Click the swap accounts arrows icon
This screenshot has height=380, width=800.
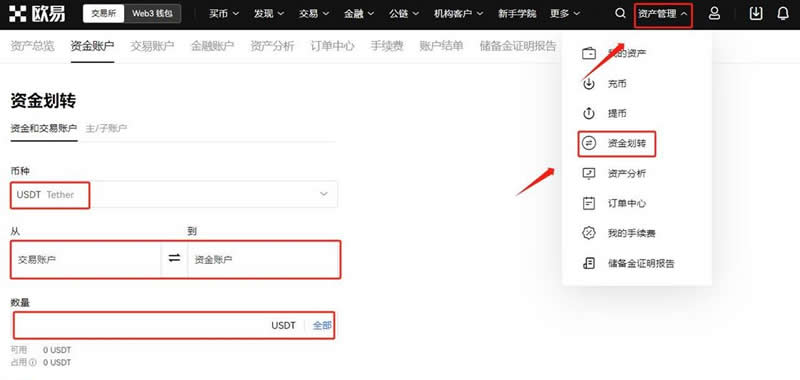click(x=174, y=259)
